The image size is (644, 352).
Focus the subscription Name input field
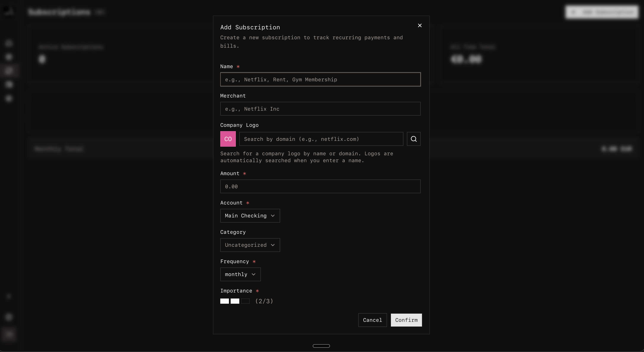(320, 79)
